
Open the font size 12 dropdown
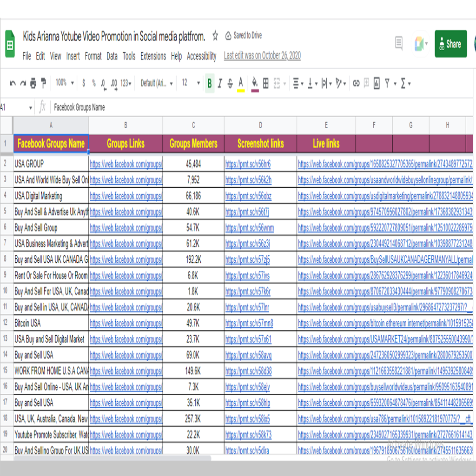point(191,83)
